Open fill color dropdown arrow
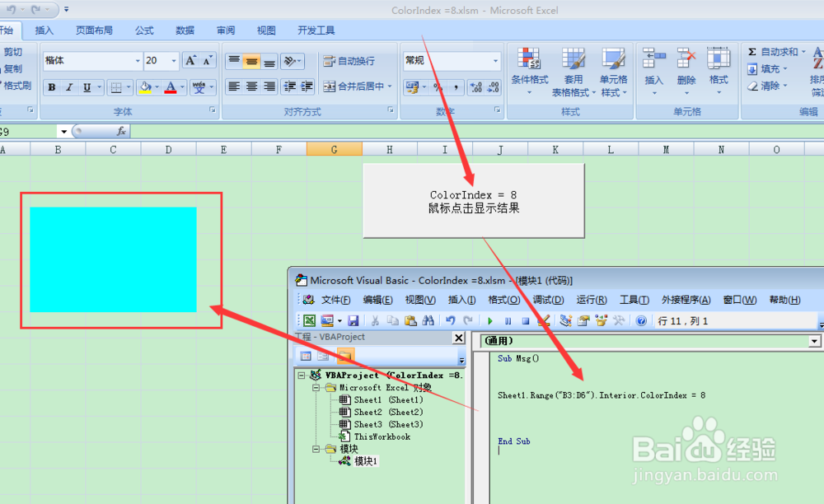This screenshot has height=504, width=824. [157, 87]
